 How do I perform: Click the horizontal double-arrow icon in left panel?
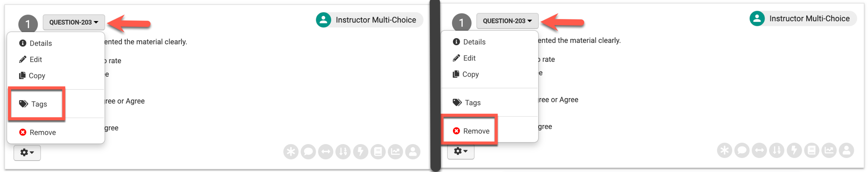tap(325, 152)
